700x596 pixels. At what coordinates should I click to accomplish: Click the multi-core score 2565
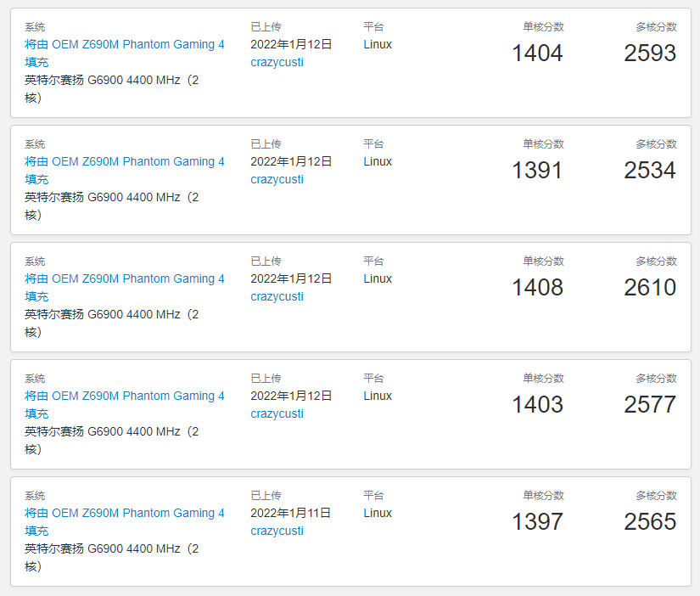coord(650,522)
